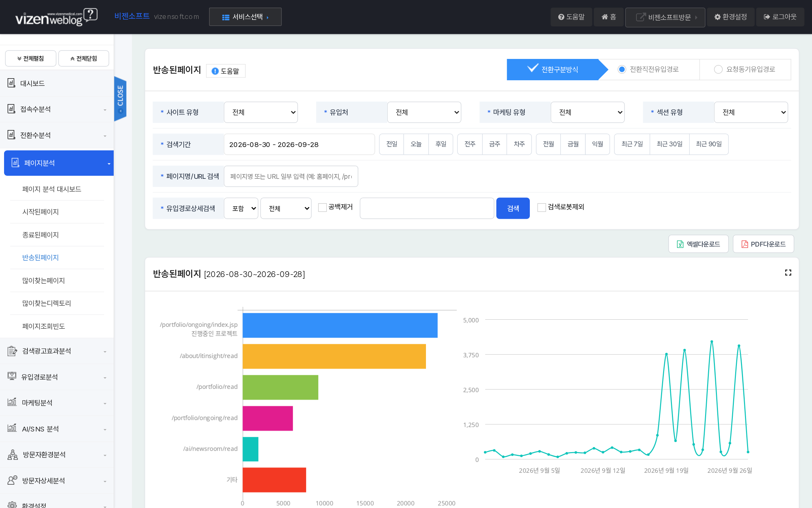
Task: Open 종료된페이지 in the sidebar
Action: click(x=40, y=235)
